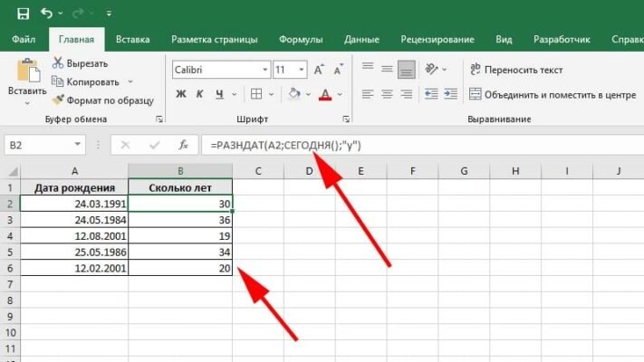Click the Save icon in quick access toolbar

coord(20,13)
